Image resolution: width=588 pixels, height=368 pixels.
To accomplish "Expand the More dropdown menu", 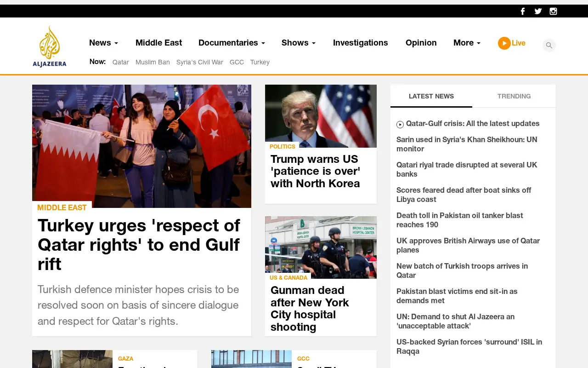I will pos(467,43).
